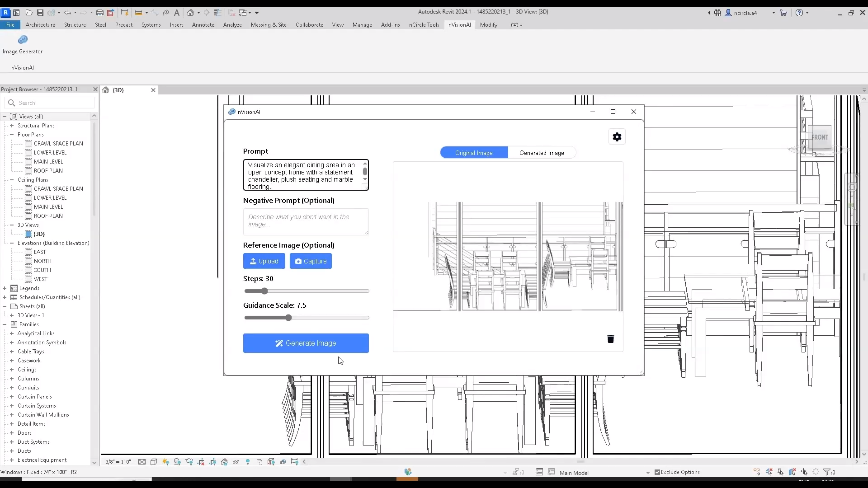Expand the Legends node in browser
Image resolution: width=868 pixels, height=488 pixels.
5,288
